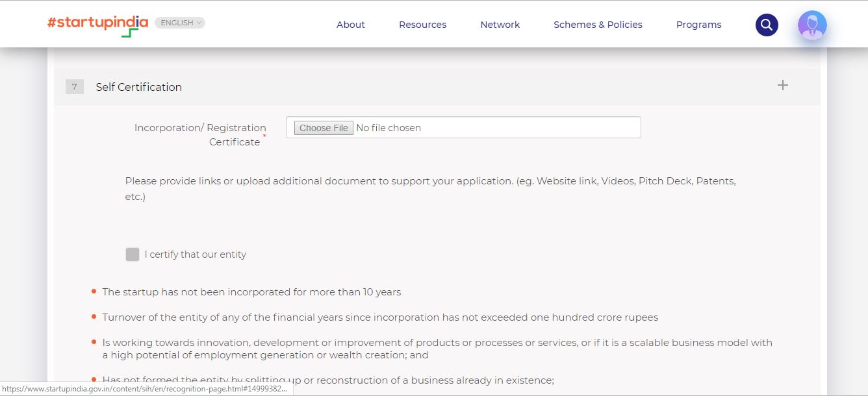Click the #startupindia logo
Viewport: 868px width, 396px height.
tap(95, 22)
